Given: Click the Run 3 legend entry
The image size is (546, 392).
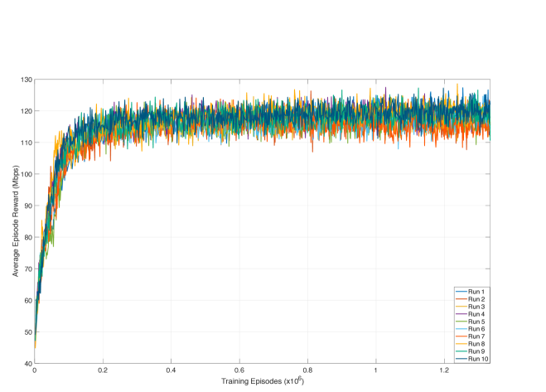Looking at the screenshot, I should pyautogui.click(x=470, y=307).
